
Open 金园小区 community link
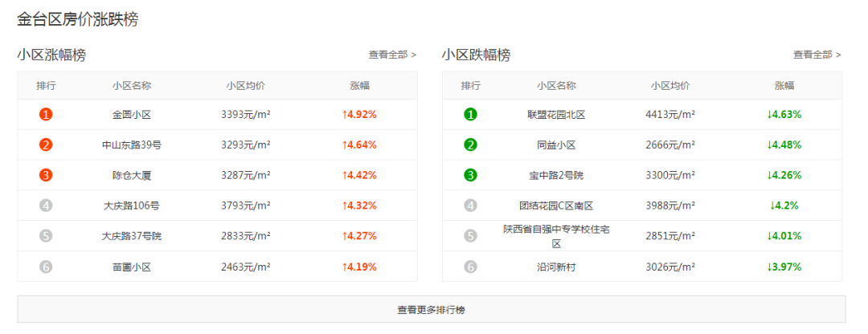[x=132, y=115]
